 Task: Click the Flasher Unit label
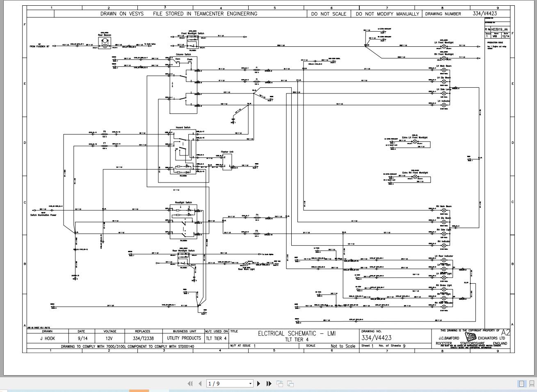[226, 152]
